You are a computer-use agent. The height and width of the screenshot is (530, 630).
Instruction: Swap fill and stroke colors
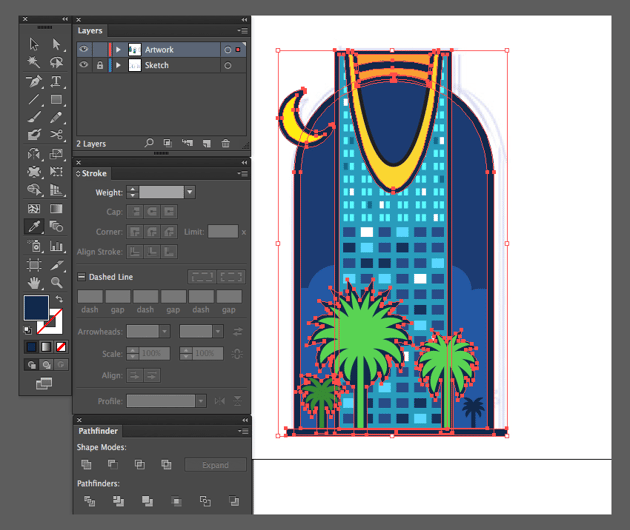pos(59,299)
